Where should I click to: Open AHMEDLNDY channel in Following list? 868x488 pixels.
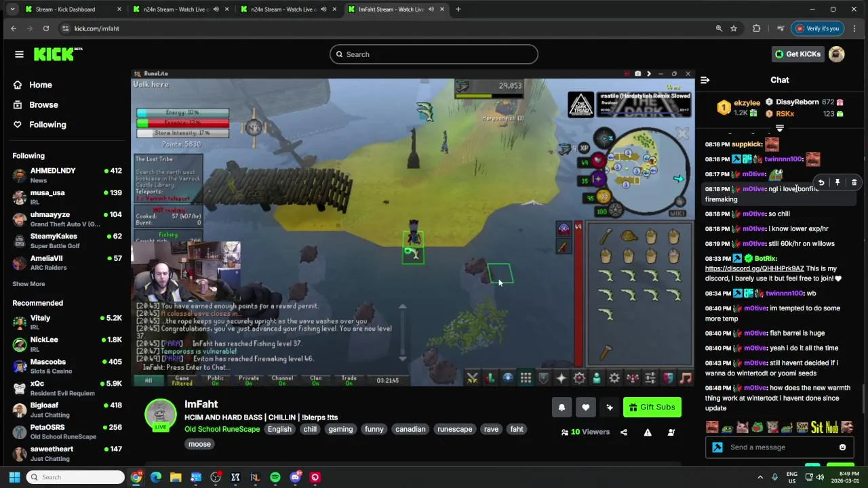click(66, 176)
